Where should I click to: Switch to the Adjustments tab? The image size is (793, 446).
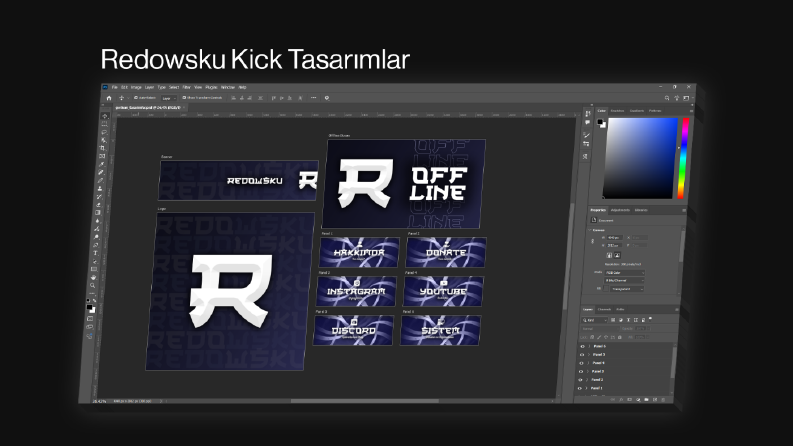tap(620, 210)
